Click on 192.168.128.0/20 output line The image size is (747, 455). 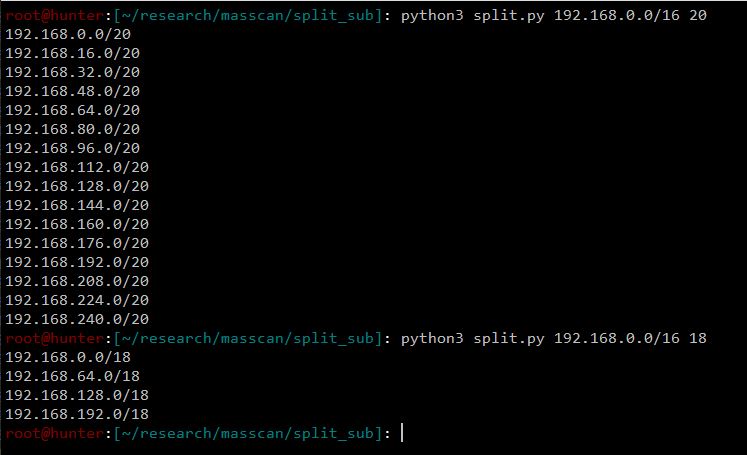tap(77, 186)
